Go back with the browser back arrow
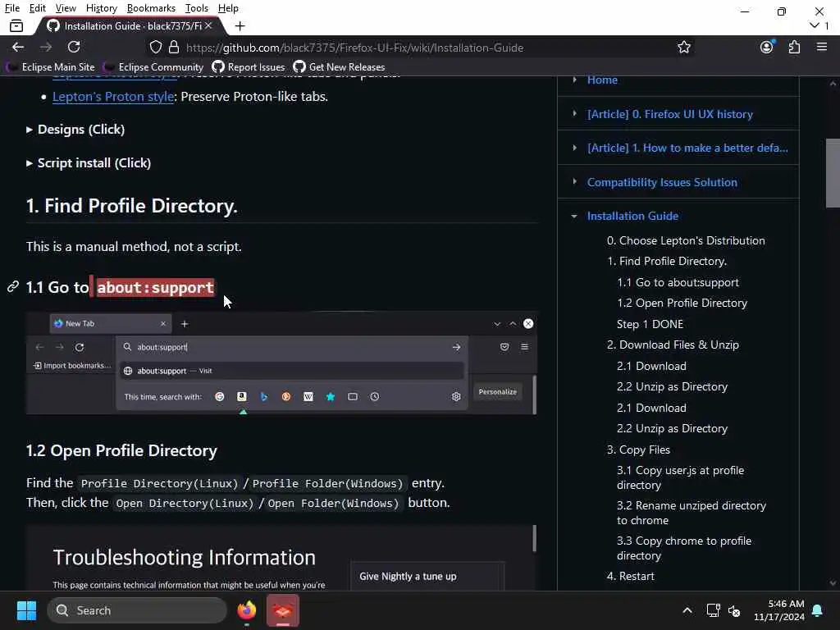Viewport: 840px width, 630px height. tap(18, 47)
